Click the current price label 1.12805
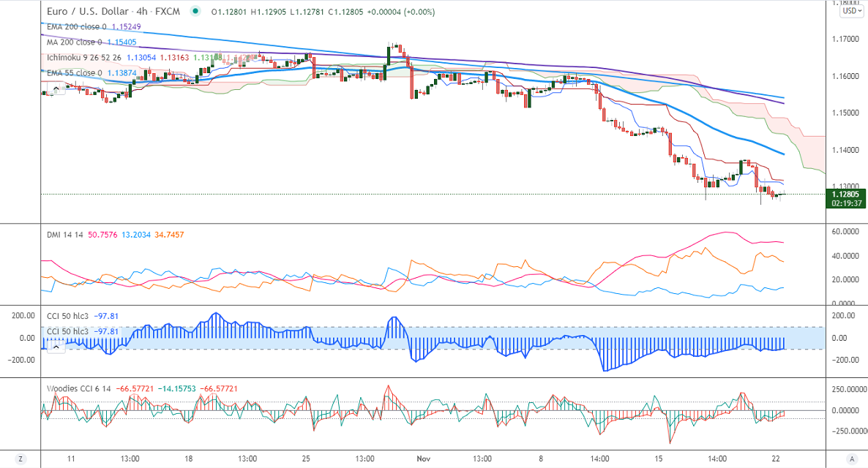The height and width of the screenshot is (468, 868). click(x=845, y=195)
